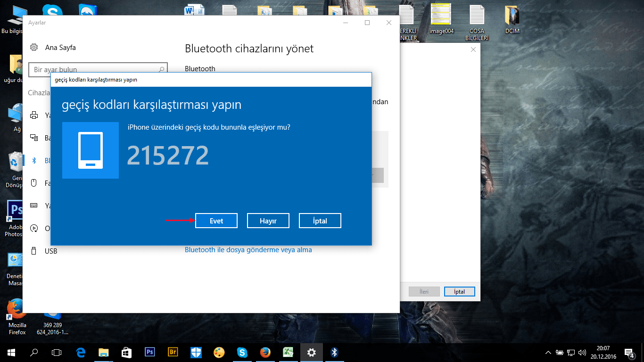Launch Photoshop from the taskbar

click(150, 352)
